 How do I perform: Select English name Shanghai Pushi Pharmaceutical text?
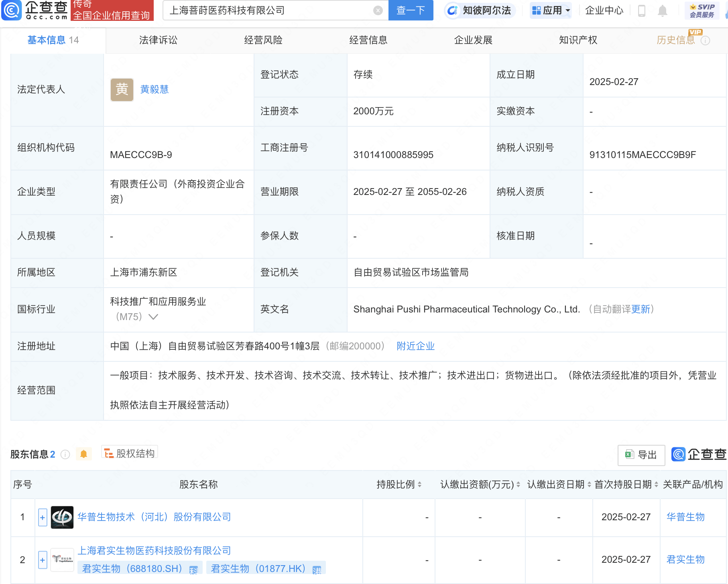(x=467, y=309)
